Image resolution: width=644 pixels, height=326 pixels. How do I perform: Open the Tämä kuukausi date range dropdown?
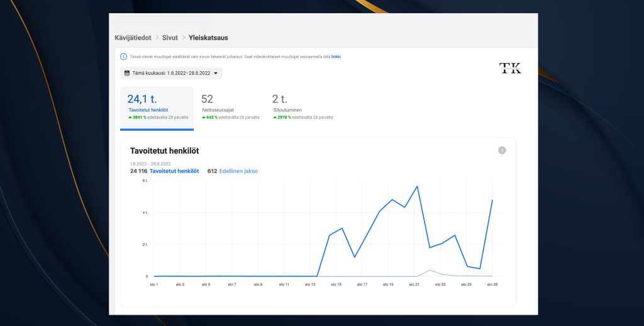(171, 74)
